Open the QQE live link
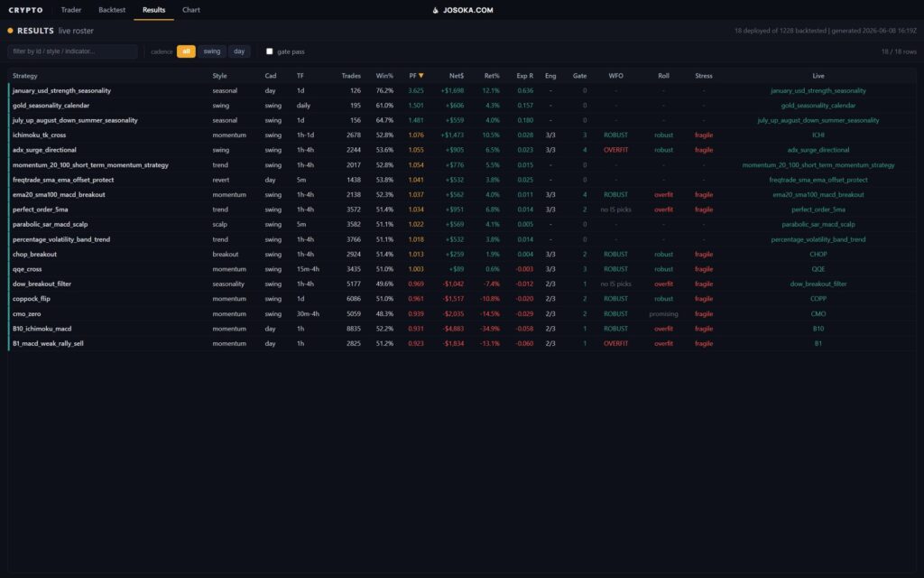 [818, 269]
